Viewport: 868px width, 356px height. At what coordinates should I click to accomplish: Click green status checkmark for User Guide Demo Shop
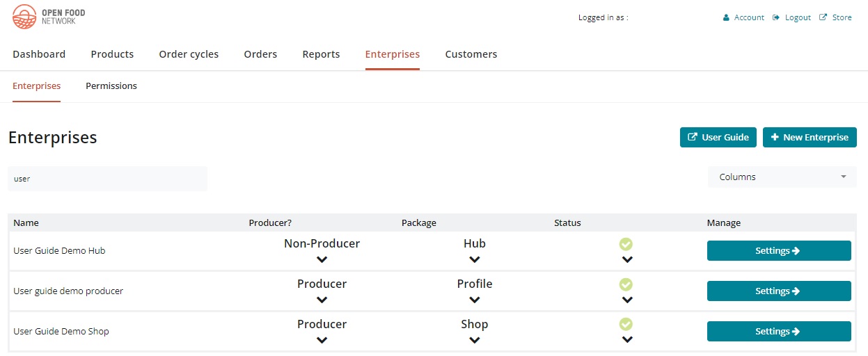pyautogui.click(x=626, y=325)
